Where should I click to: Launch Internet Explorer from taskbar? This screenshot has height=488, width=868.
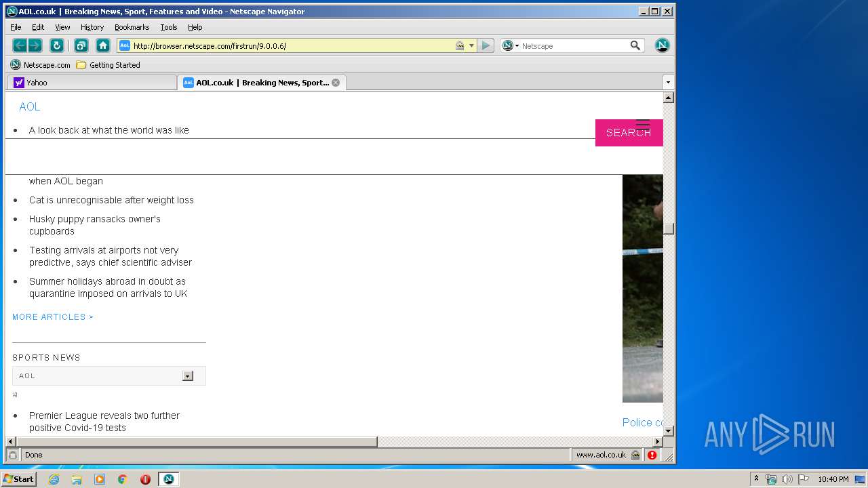tap(54, 479)
